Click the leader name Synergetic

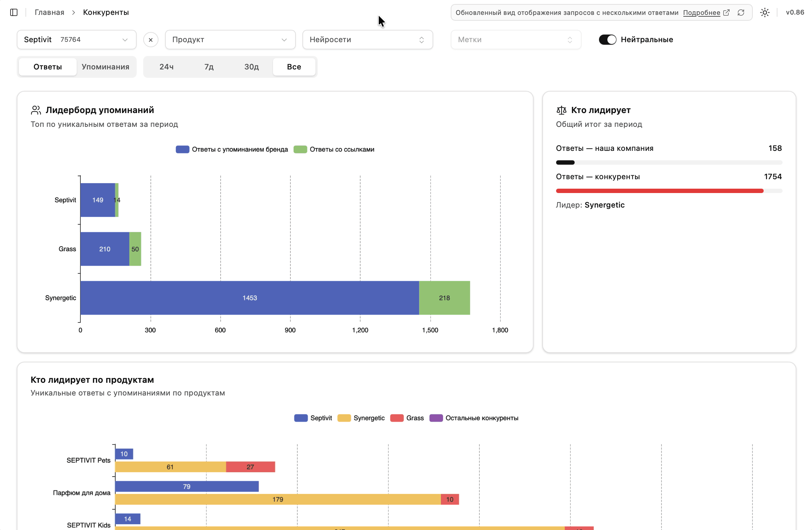604,205
